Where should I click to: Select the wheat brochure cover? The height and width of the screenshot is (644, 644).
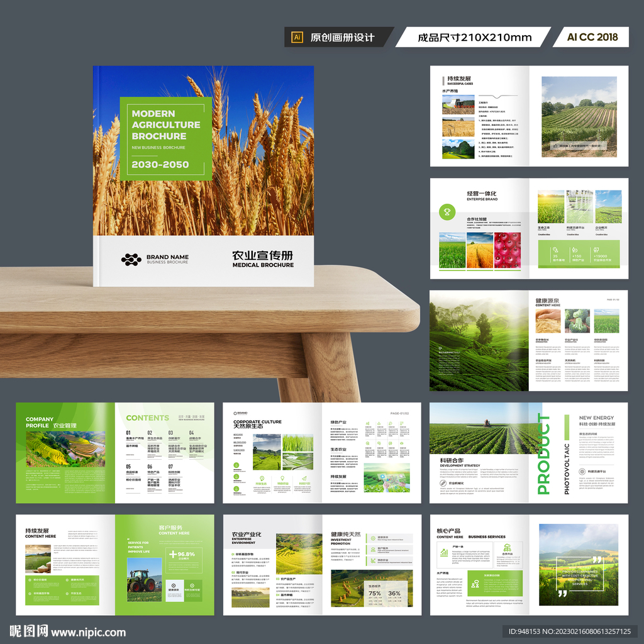coord(203,176)
